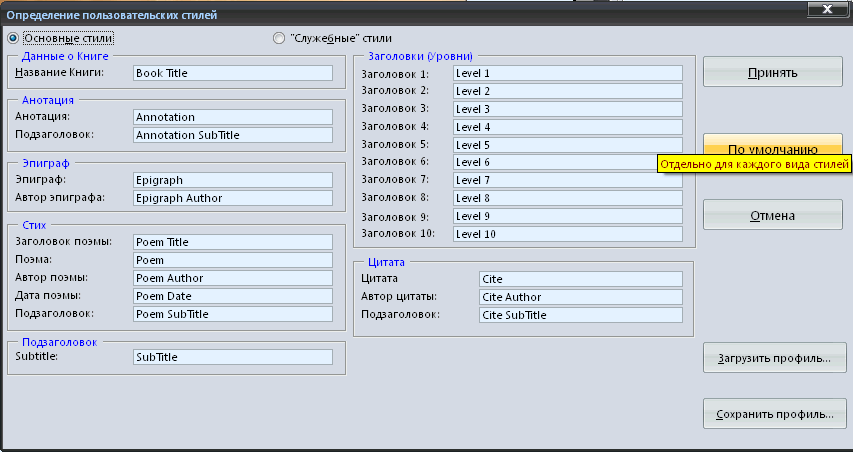The height and width of the screenshot is (452, 853).
Task: Select the "Служебные" стили radio button
Action: pyautogui.click(x=279, y=39)
